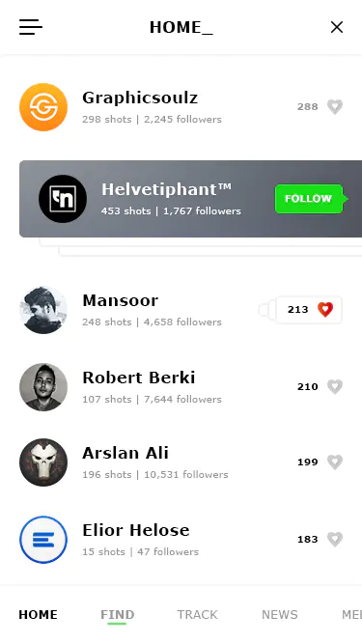Viewport: 362px width, 644px height.
Task: Open Graphicsoulz orange logo avatar
Action: 43,107
